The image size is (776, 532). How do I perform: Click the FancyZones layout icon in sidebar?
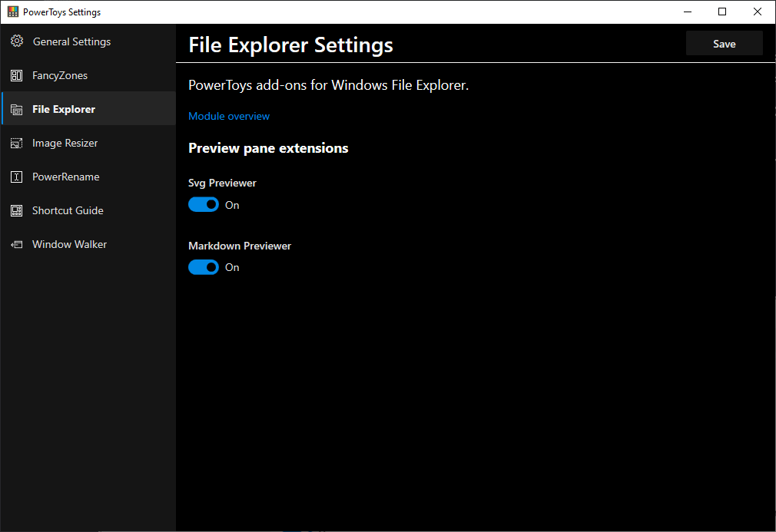pyautogui.click(x=17, y=75)
